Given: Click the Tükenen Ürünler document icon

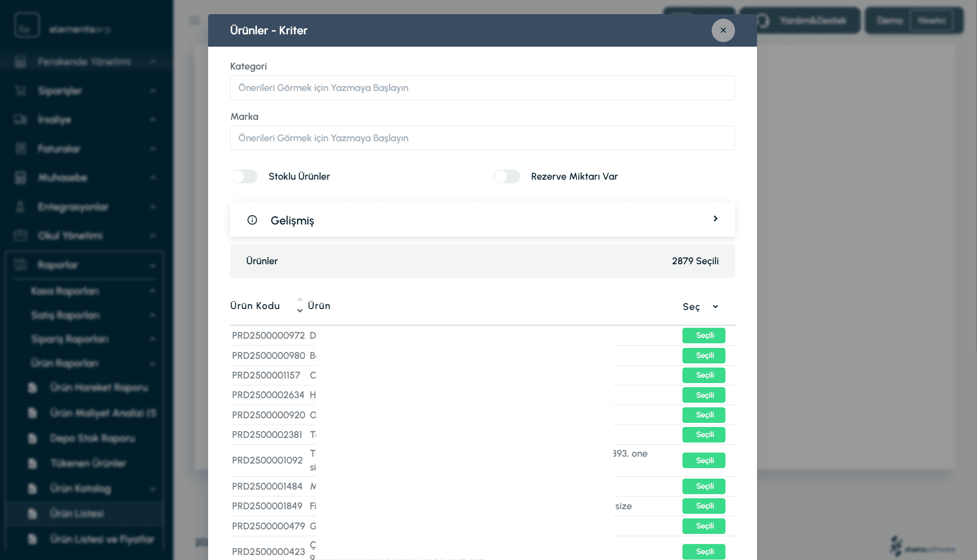Looking at the screenshot, I should pos(32,463).
